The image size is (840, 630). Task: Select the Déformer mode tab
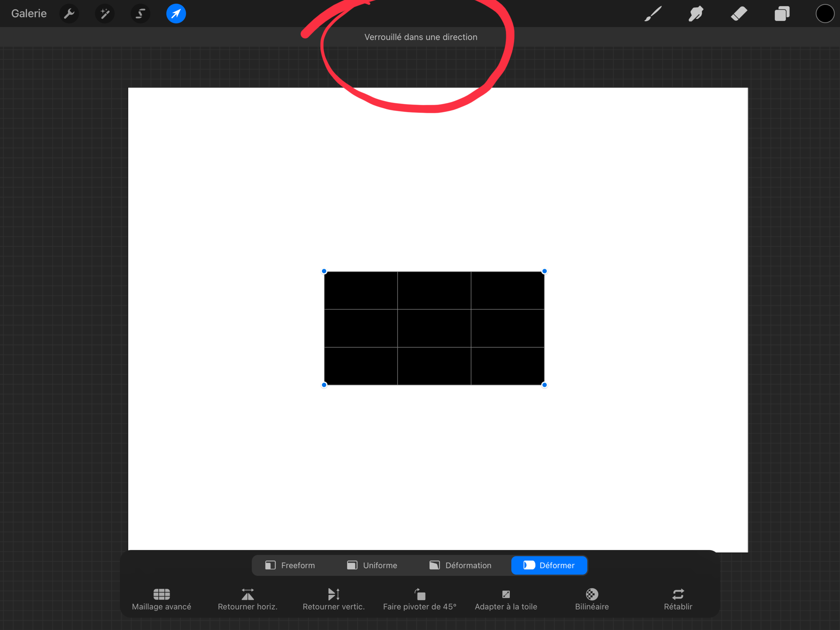coord(549,565)
